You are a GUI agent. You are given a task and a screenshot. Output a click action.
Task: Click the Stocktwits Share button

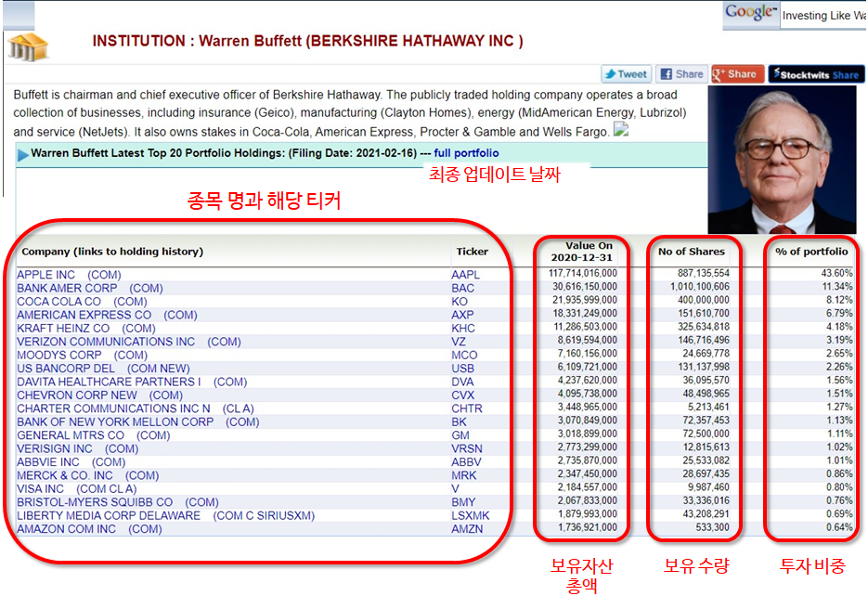pyautogui.click(x=816, y=74)
